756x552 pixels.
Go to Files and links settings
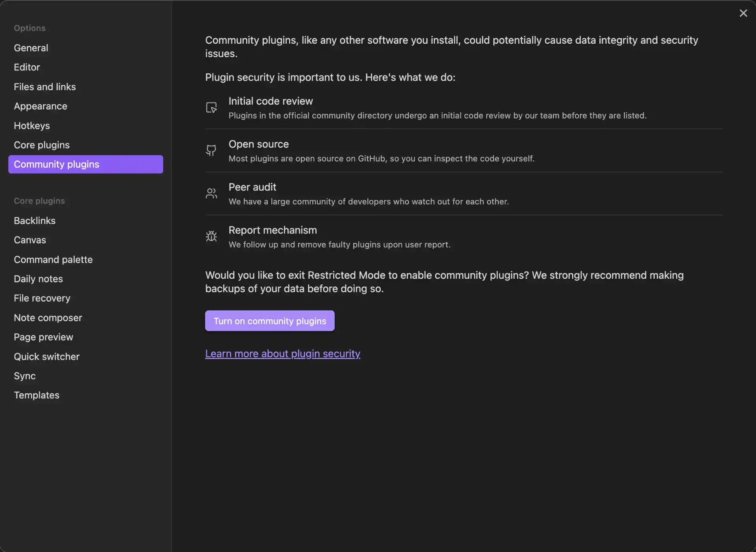pos(44,87)
